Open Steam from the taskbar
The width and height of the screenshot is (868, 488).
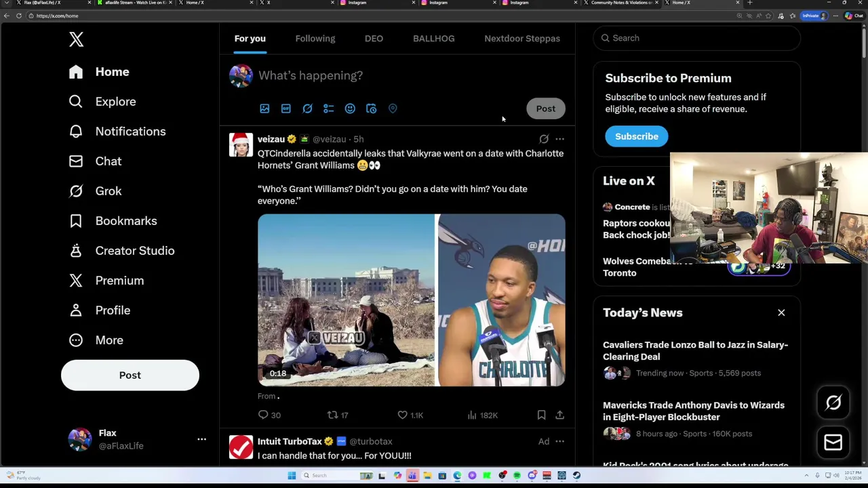coord(576,476)
